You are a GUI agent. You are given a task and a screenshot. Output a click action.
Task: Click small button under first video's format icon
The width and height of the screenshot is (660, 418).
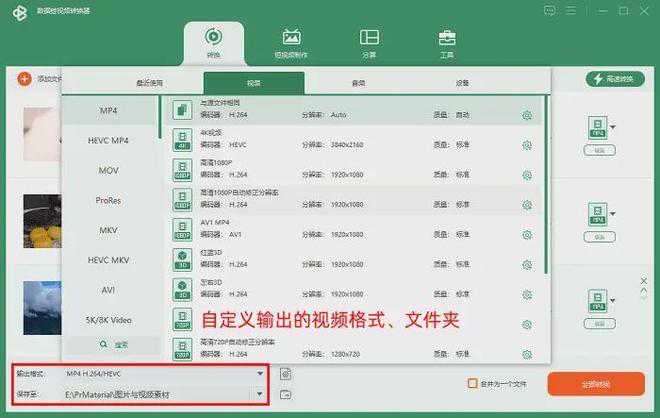point(599,150)
